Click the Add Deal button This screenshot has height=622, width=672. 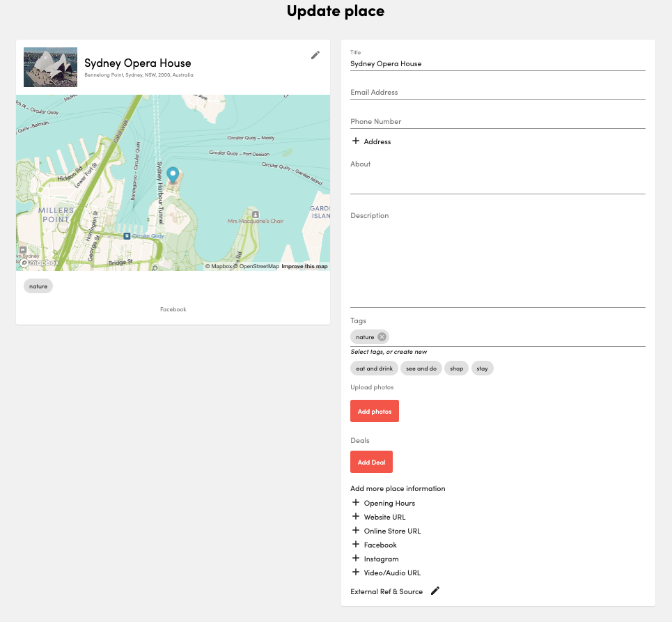[372, 462]
